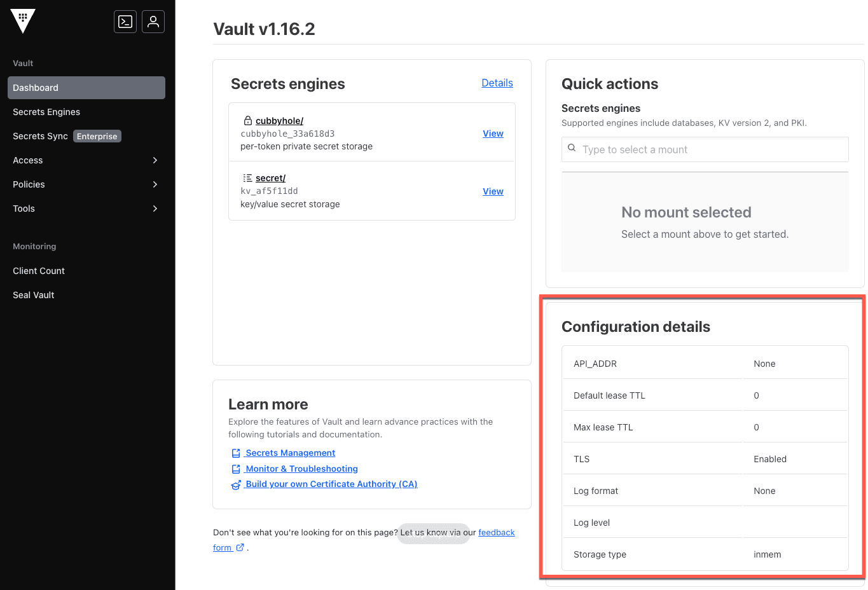Go to Client Count page
The width and height of the screenshot is (868, 590).
pyautogui.click(x=39, y=271)
